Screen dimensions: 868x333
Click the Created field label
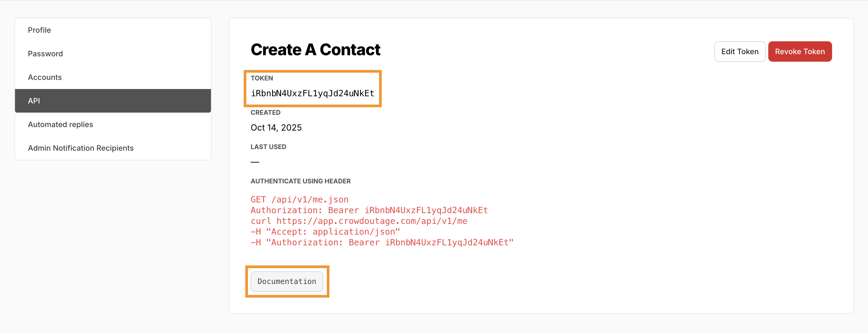(x=265, y=113)
